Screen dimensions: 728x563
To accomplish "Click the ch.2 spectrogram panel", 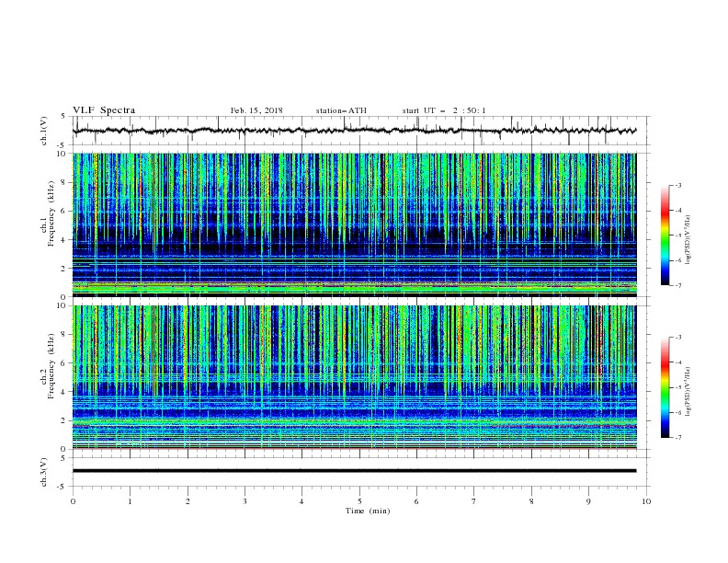I will click(354, 377).
